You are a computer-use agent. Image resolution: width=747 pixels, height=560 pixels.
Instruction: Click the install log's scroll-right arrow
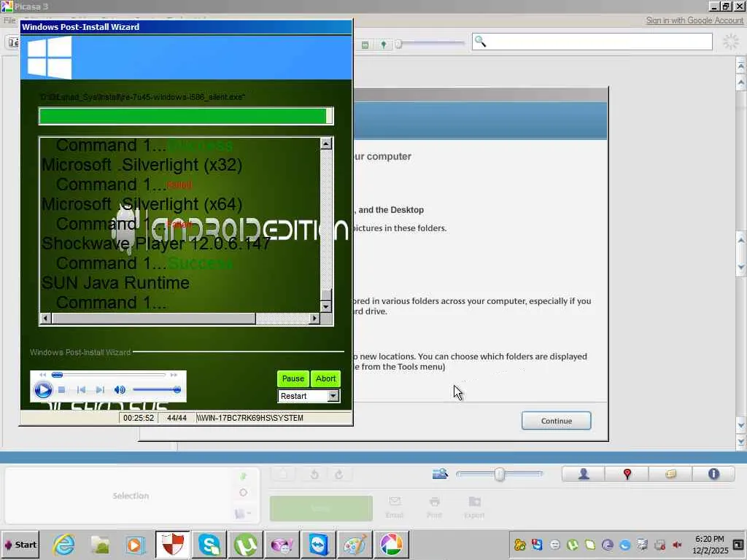click(314, 318)
